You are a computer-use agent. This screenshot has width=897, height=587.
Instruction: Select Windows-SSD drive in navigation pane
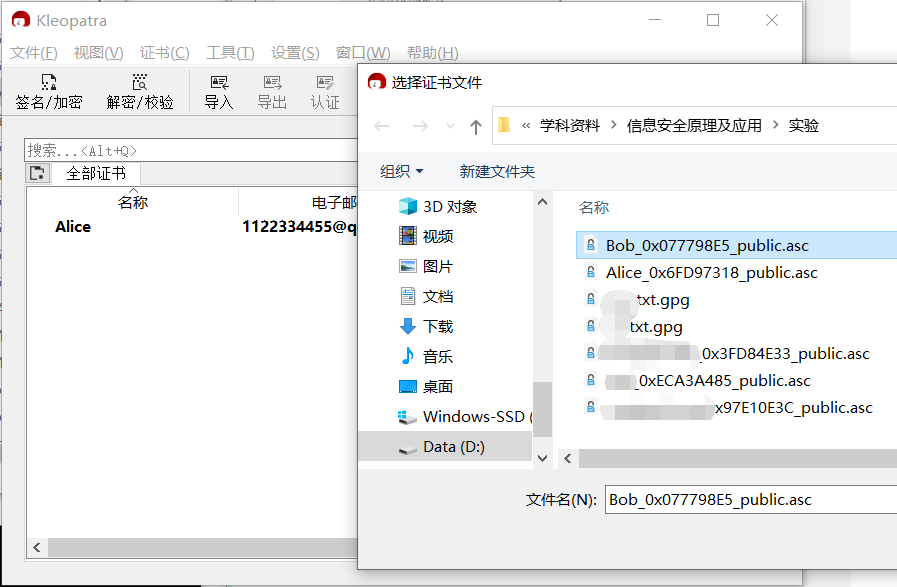[464, 417]
